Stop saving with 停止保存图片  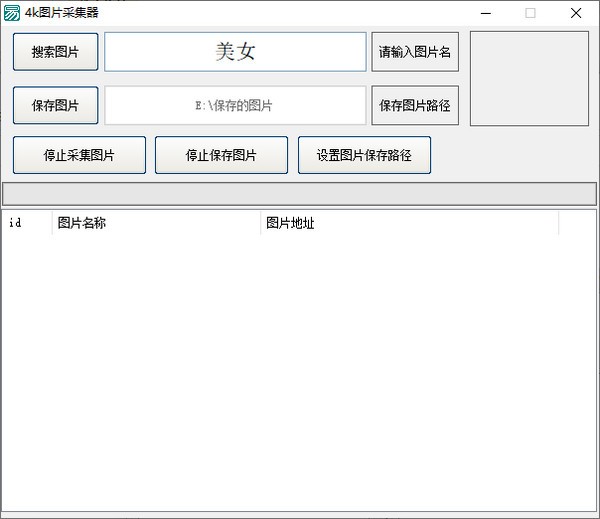[221, 155]
